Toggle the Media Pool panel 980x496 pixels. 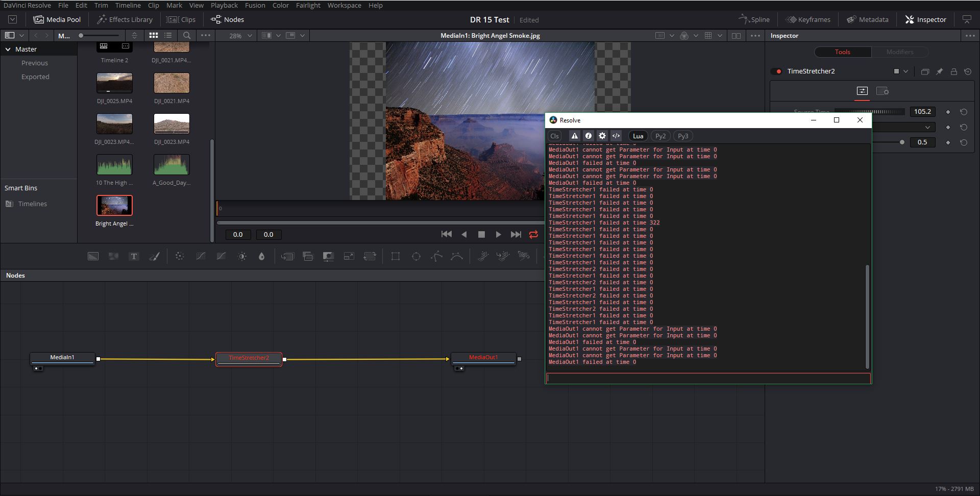[57, 19]
